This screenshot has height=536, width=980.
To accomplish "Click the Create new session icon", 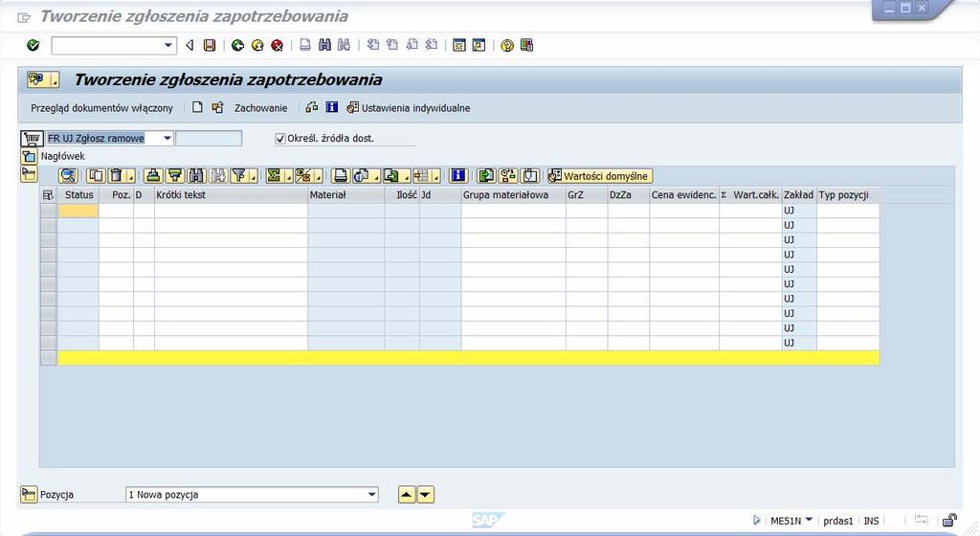I will (459, 45).
